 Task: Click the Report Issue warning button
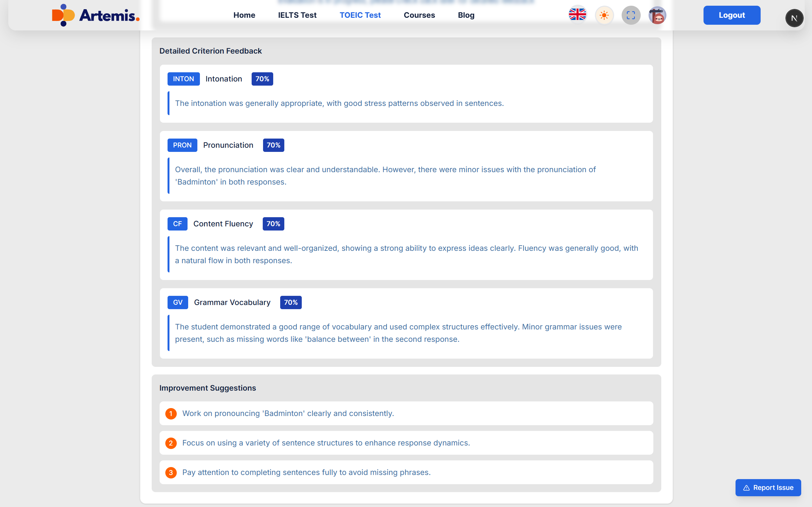[x=768, y=488]
